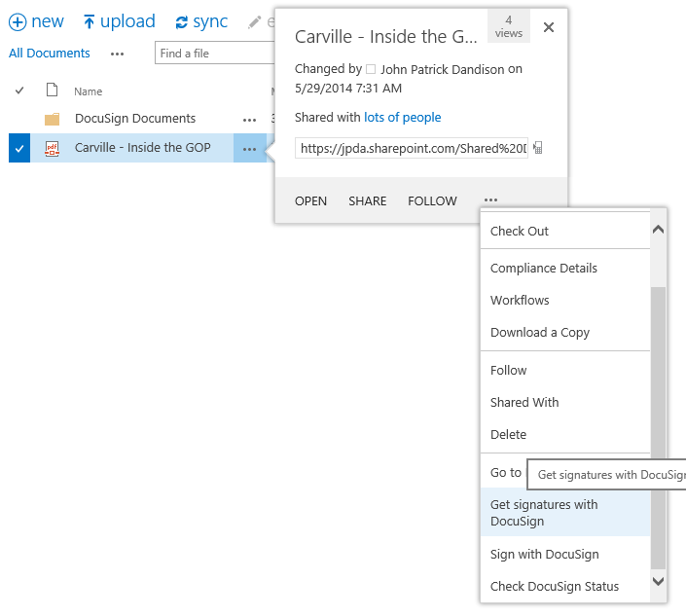Click the callout's ellipsis more-actions button

point(490,199)
